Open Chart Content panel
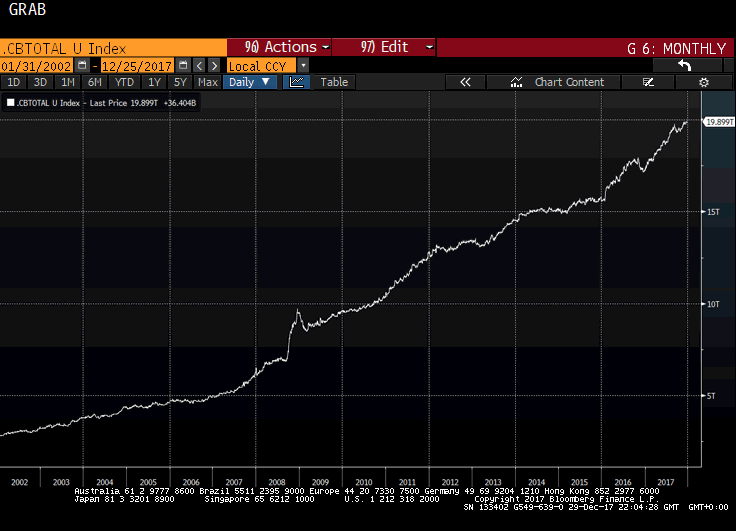This screenshot has height=531, width=736. (x=554, y=82)
